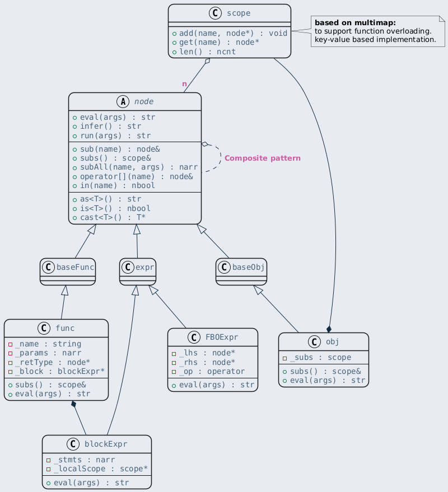Click the red private marker before _lhs : node*
This screenshot has height=492, width=448.
[x=174, y=354]
